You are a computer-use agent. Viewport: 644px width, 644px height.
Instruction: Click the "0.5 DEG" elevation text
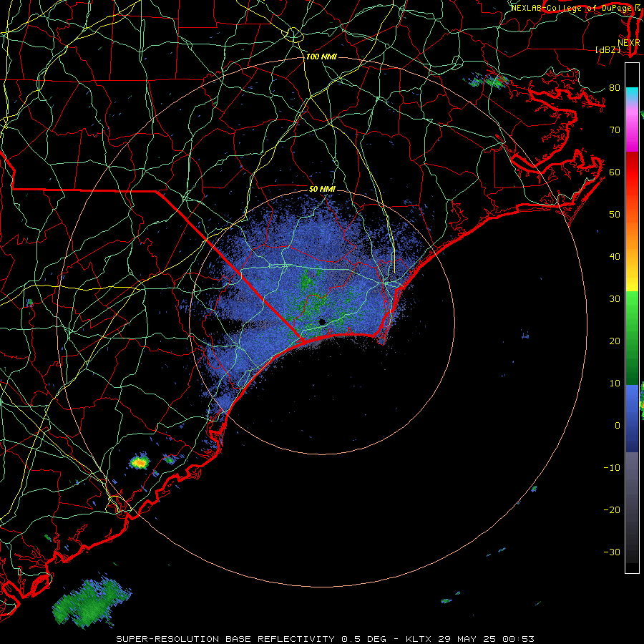coord(364,639)
